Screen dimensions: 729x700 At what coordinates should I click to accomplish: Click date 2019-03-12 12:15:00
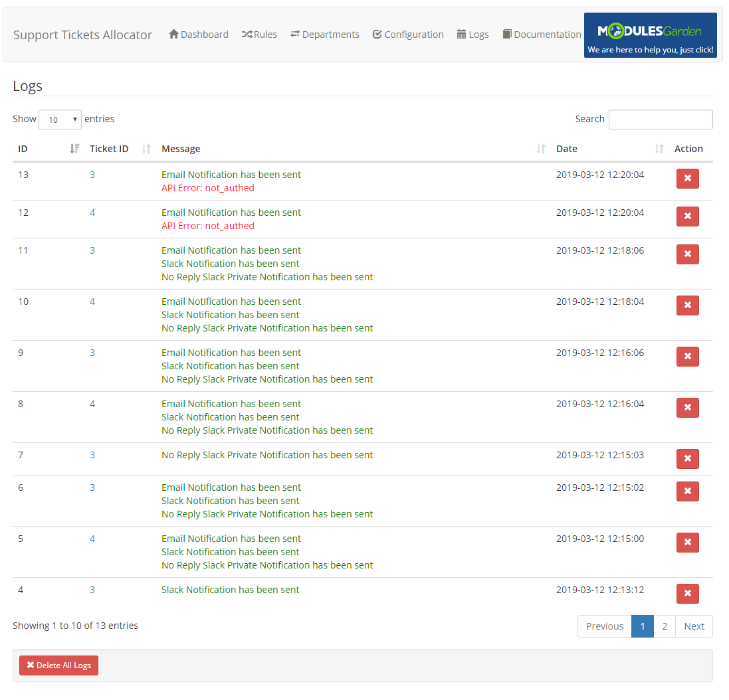[x=600, y=539]
